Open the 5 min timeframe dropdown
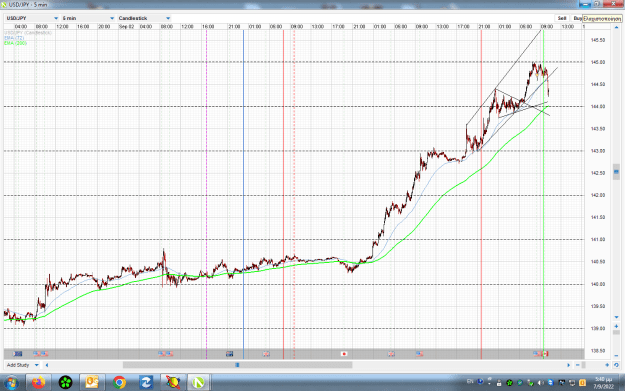 tap(88, 18)
